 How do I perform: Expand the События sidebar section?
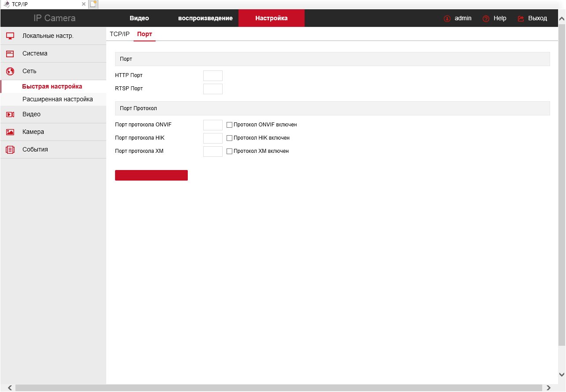[35, 150]
